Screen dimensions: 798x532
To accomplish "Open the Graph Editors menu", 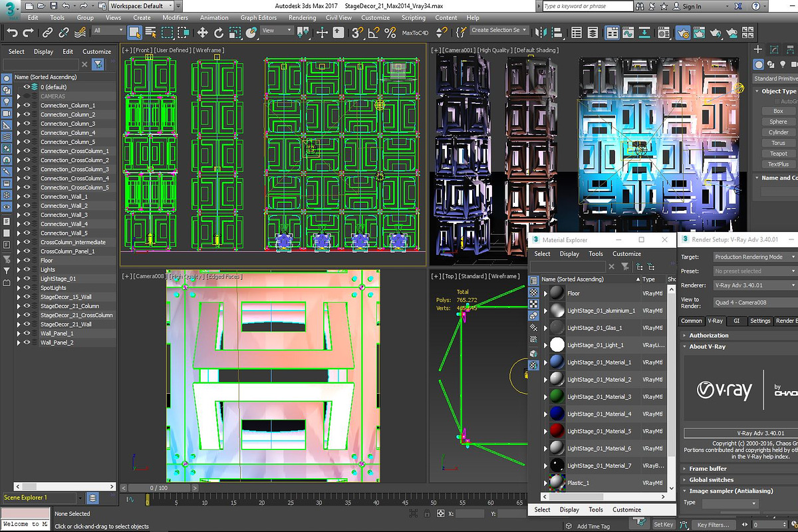I will [259, 18].
